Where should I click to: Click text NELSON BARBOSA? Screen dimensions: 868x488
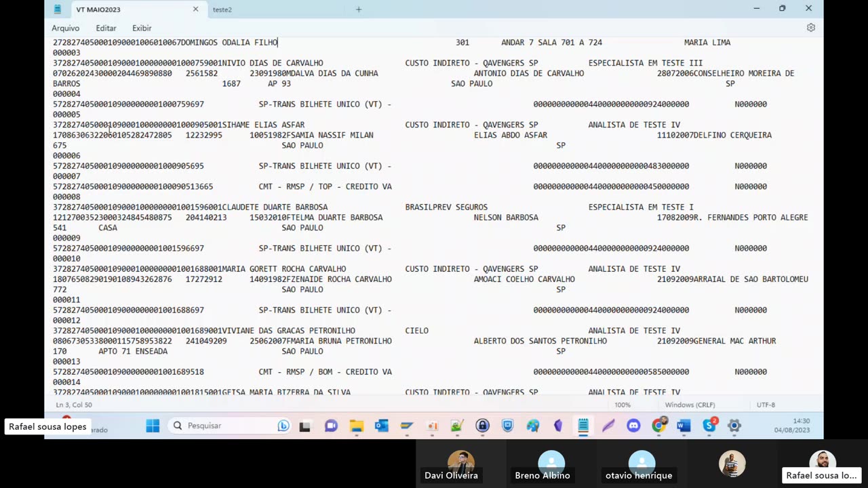506,218
